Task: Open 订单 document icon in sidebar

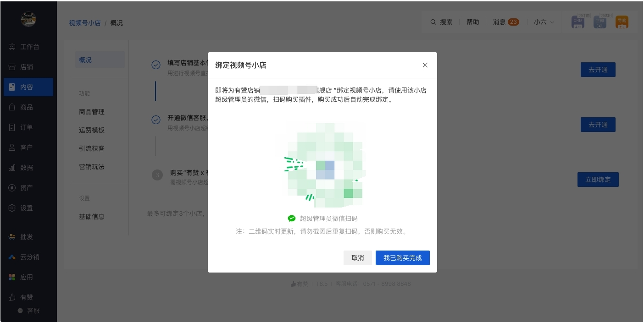Action: point(12,127)
